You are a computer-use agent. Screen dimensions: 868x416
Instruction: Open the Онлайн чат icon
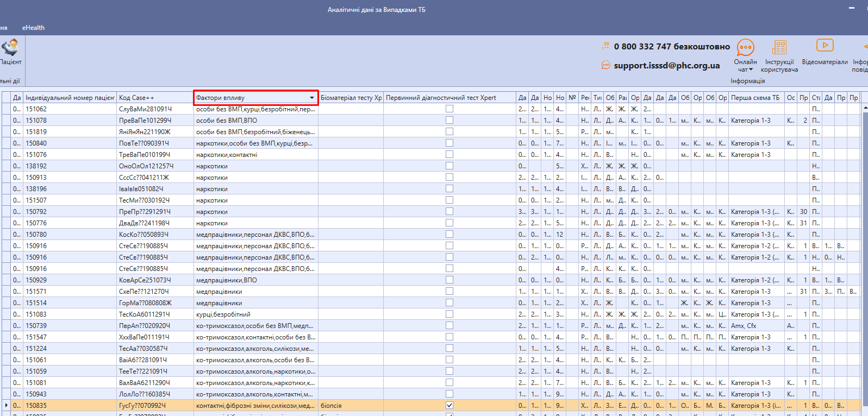tap(745, 48)
